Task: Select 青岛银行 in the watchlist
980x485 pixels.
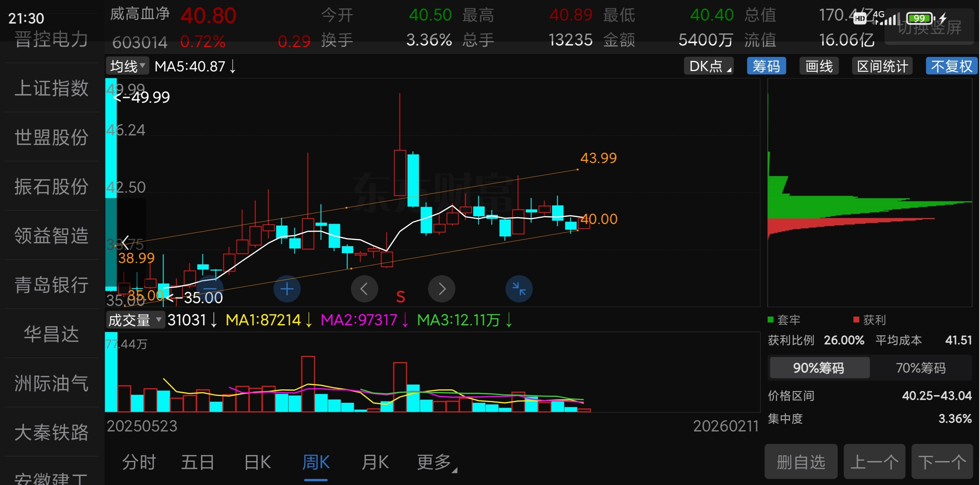Action: pyautogui.click(x=51, y=285)
